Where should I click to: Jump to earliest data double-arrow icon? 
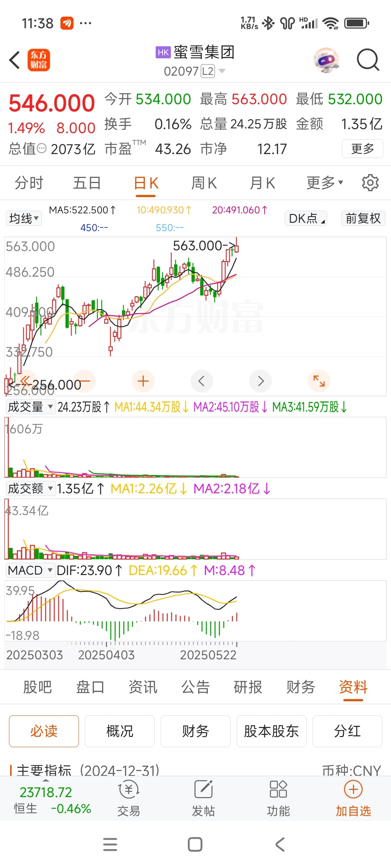[26, 381]
